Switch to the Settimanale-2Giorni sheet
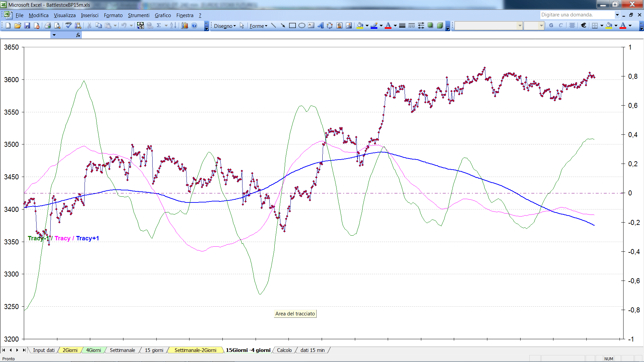This screenshot has width=644, height=362. pos(195,350)
